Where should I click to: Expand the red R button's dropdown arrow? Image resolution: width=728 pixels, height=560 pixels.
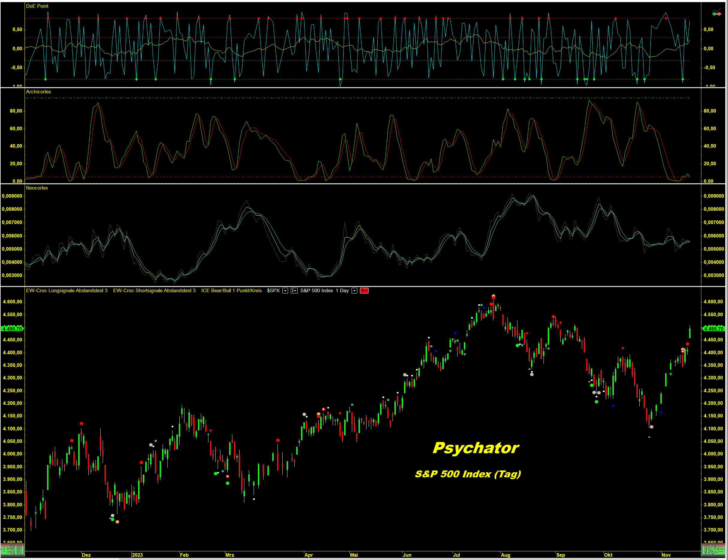click(x=366, y=291)
